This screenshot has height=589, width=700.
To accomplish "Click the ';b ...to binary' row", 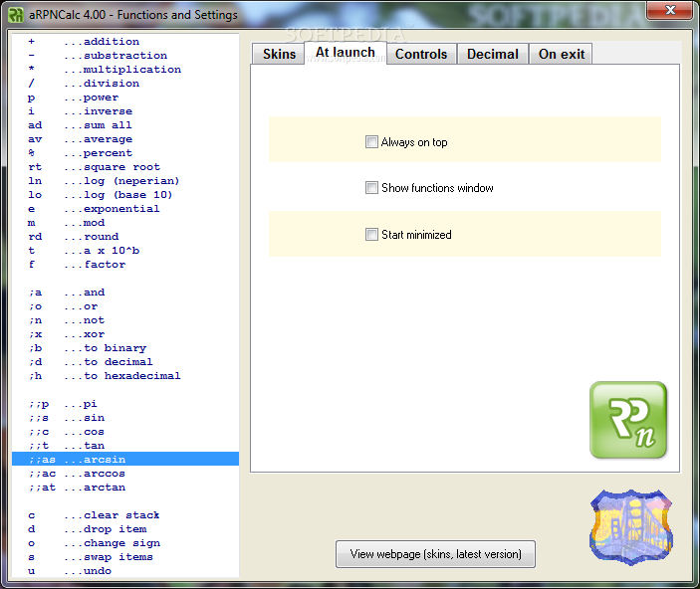I will [x=125, y=347].
